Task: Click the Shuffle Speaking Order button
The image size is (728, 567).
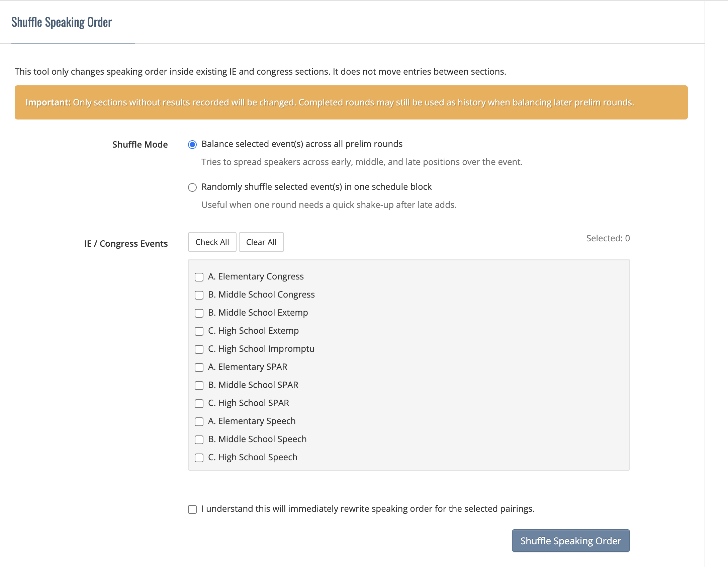Action: click(x=571, y=541)
